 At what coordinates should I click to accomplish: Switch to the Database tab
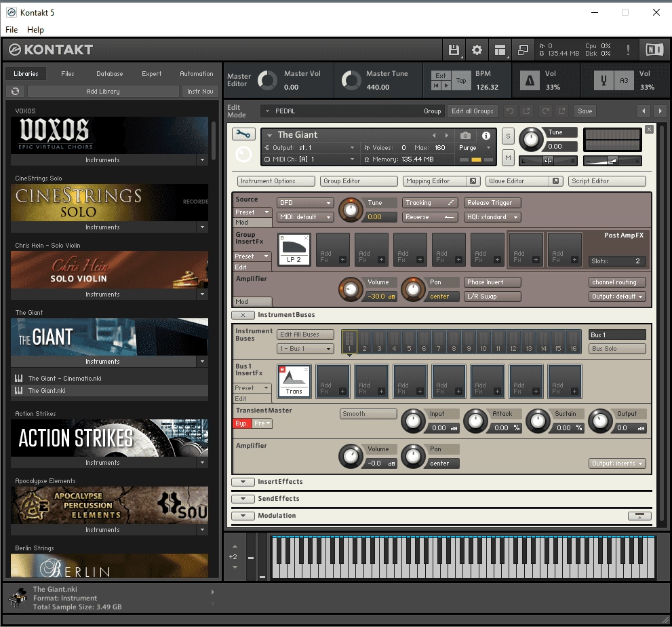point(109,74)
